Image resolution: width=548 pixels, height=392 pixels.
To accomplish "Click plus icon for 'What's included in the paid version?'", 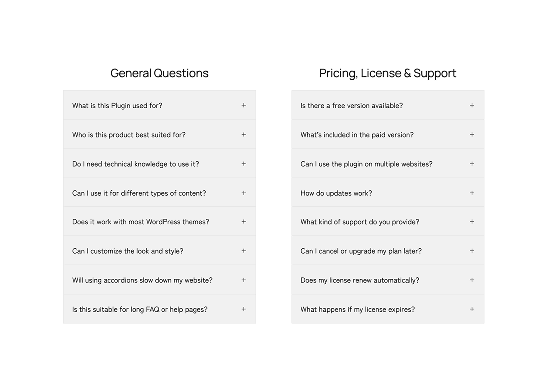I will point(472,135).
